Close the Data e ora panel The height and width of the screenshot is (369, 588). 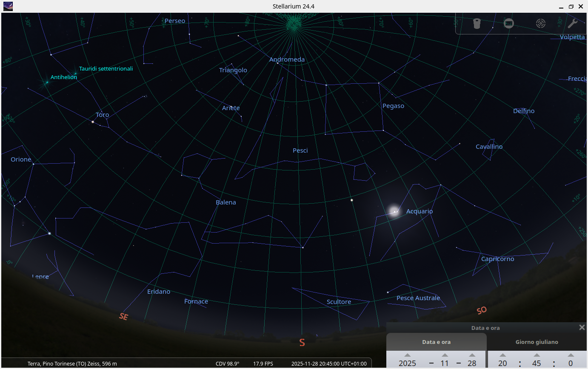pyautogui.click(x=582, y=327)
